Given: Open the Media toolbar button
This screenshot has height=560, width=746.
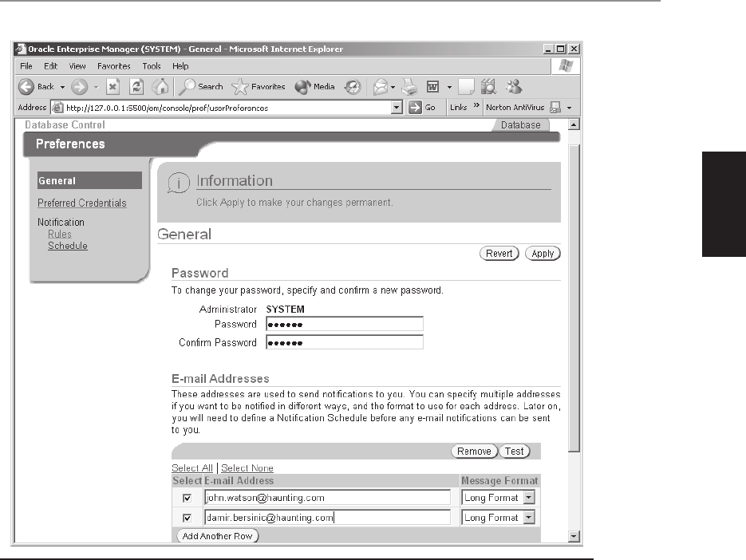Looking at the screenshot, I should click(x=314, y=87).
